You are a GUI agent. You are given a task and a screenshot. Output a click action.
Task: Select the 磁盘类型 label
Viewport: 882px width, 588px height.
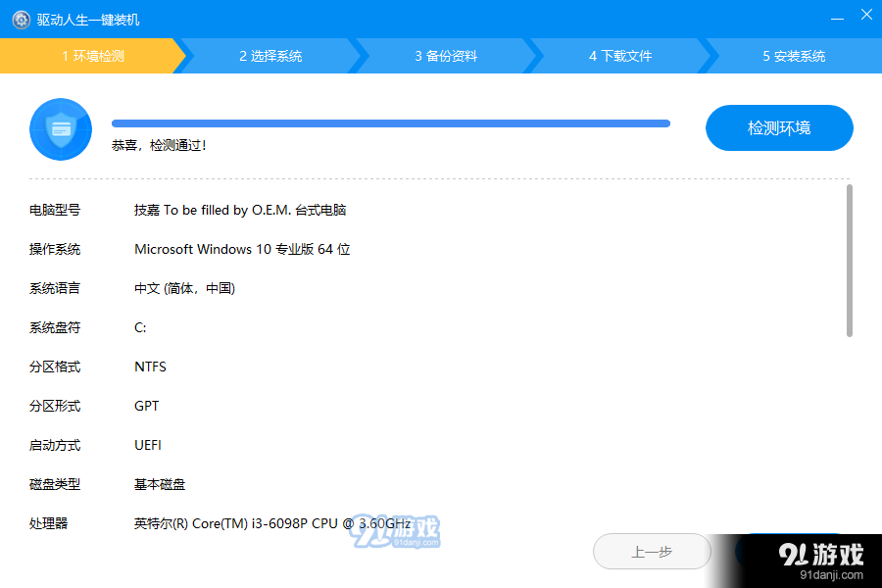pos(55,484)
